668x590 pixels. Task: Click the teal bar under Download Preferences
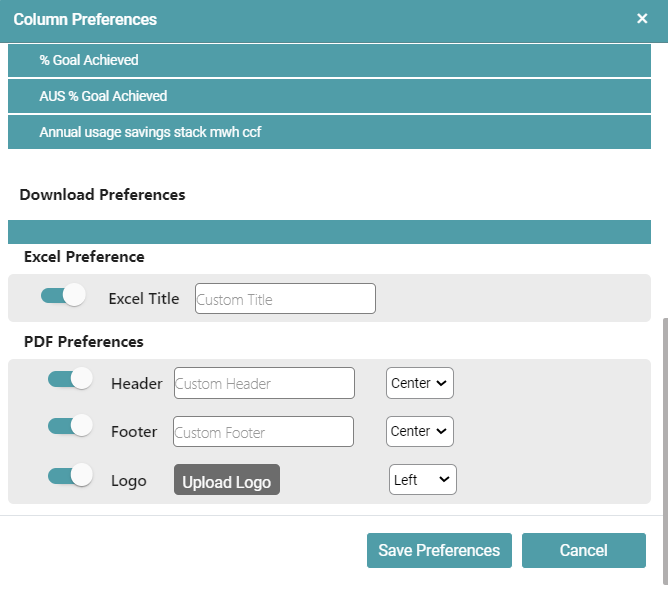point(329,232)
